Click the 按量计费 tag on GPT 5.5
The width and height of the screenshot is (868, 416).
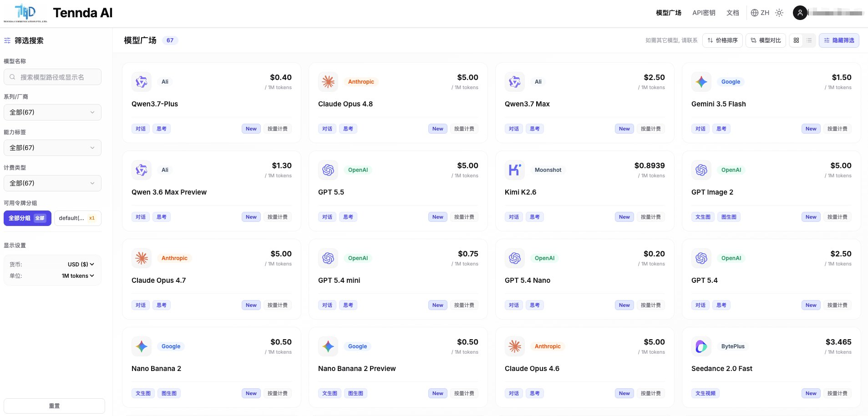click(464, 217)
